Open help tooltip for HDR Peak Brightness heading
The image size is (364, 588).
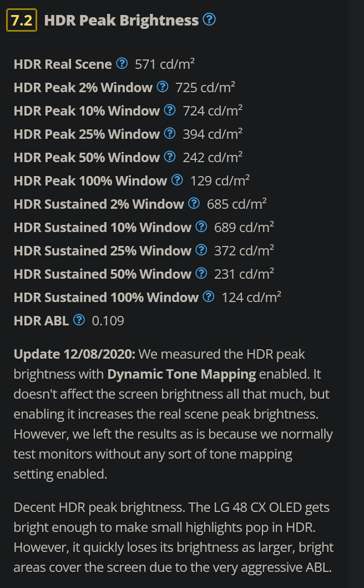(210, 20)
